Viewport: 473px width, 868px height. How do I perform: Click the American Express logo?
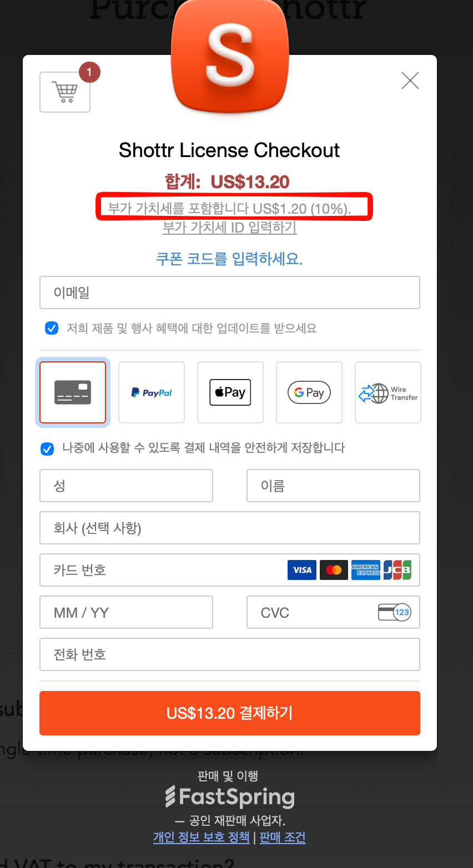click(366, 570)
